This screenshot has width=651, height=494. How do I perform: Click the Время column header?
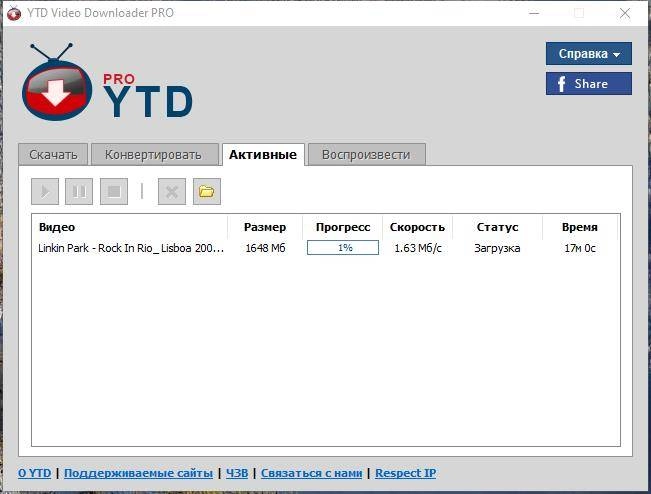tap(580, 227)
